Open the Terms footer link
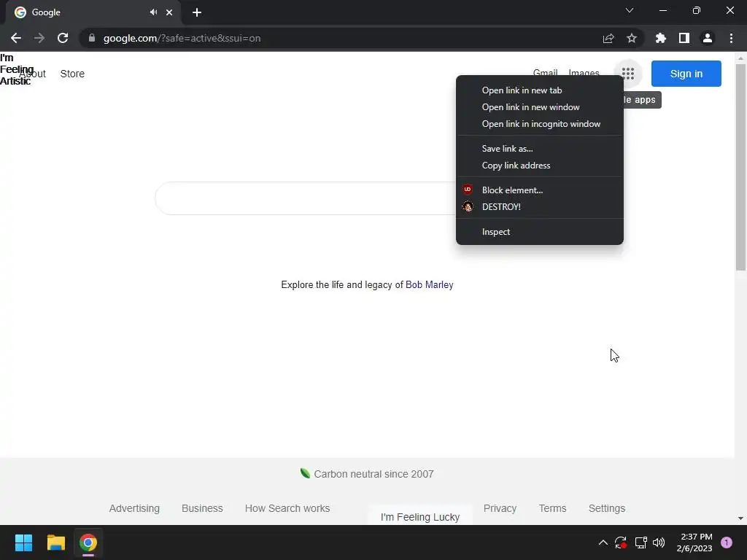Viewport: 747px width, 560px height. [x=553, y=508]
